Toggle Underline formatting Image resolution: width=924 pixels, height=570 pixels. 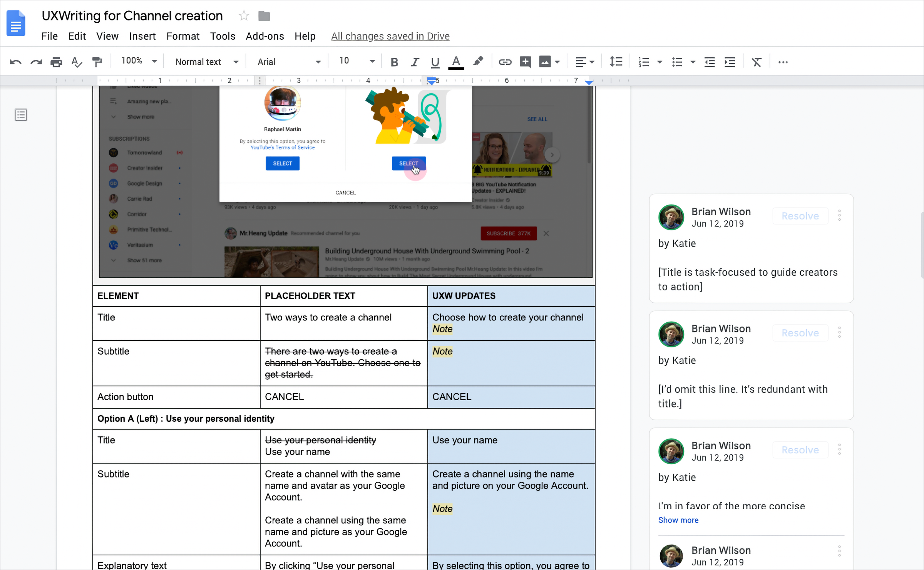435,62
